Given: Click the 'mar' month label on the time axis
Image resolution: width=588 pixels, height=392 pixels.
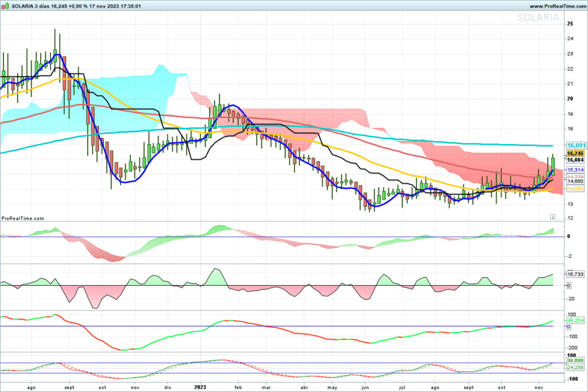Looking at the screenshot, I should 266,387.
